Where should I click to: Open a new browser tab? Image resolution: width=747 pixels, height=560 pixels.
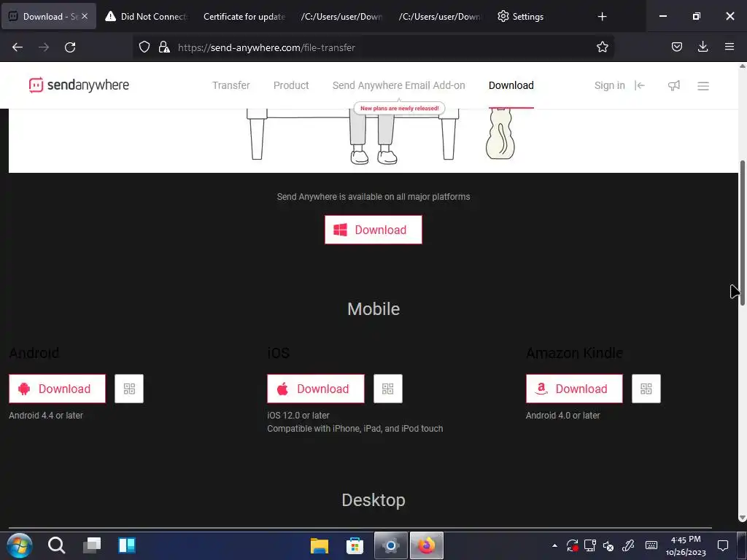coord(602,17)
